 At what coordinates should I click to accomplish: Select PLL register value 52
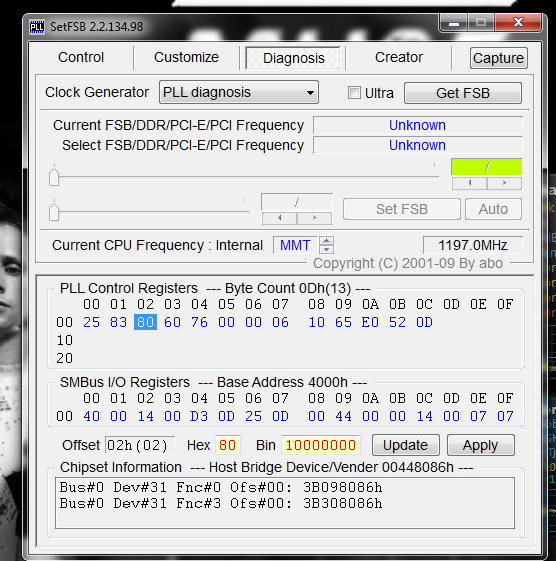coord(398,322)
